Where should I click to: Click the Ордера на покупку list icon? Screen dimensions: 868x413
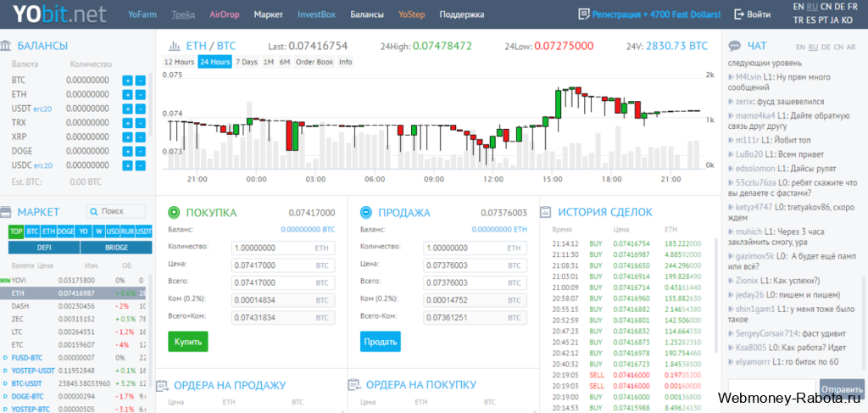(354, 385)
